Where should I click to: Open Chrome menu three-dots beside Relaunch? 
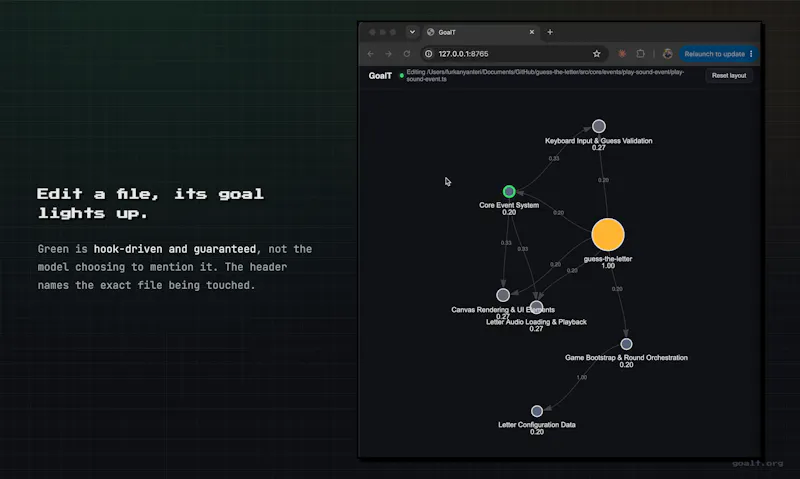[751, 54]
